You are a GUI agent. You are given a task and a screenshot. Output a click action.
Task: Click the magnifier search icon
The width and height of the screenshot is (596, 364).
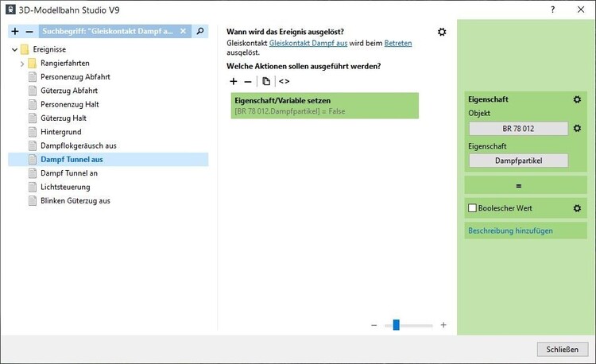click(x=201, y=31)
